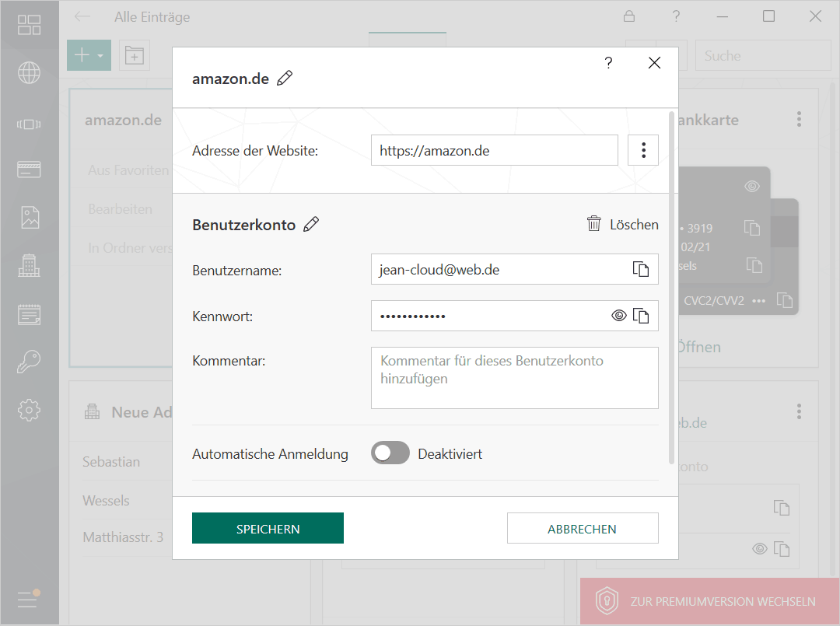This screenshot has width=840, height=626.
Task: Show bank card number with eye icon
Action: pos(752,186)
